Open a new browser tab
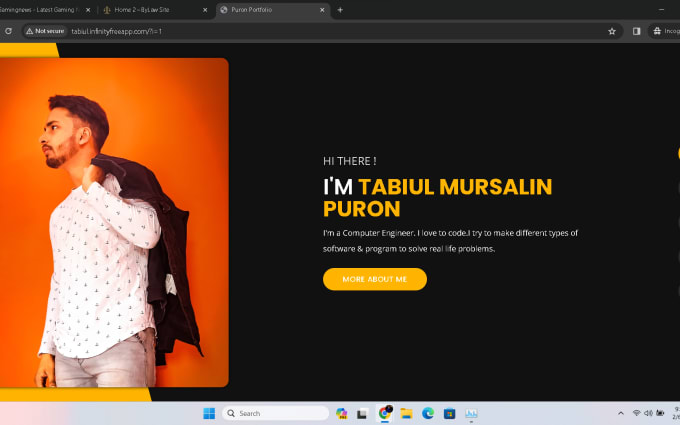 (340, 10)
